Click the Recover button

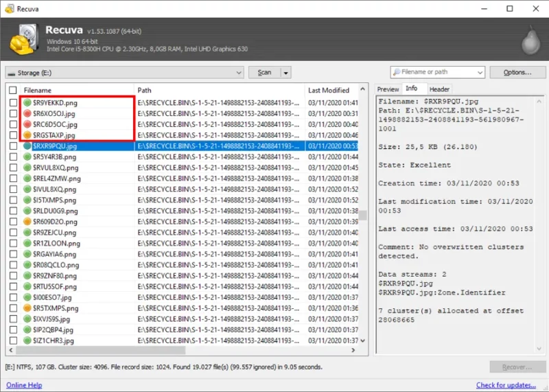pyautogui.click(x=517, y=367)
